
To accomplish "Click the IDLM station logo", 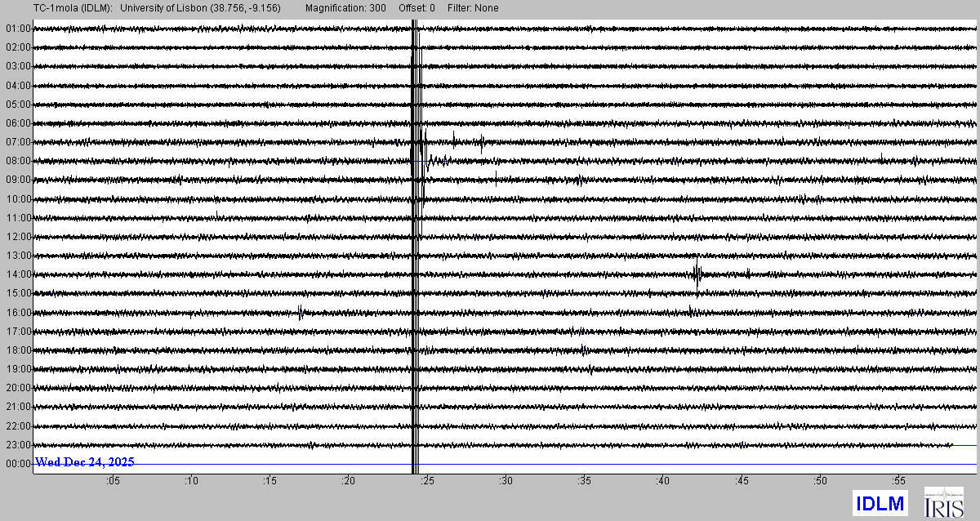I will click(880, 504).
